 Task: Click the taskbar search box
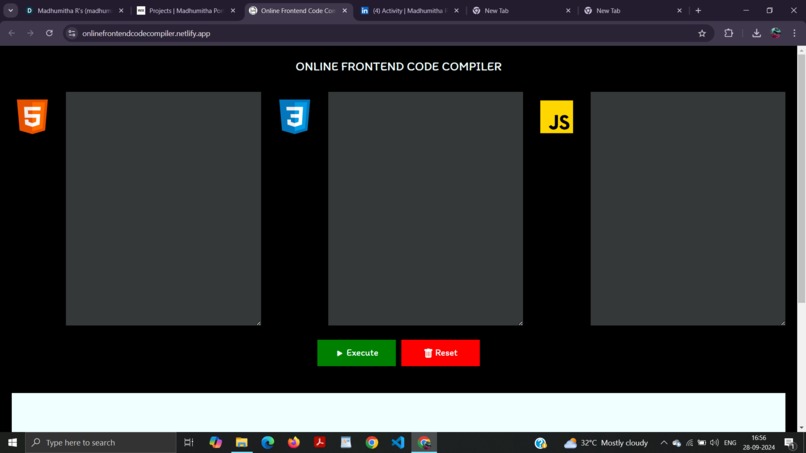101,442
